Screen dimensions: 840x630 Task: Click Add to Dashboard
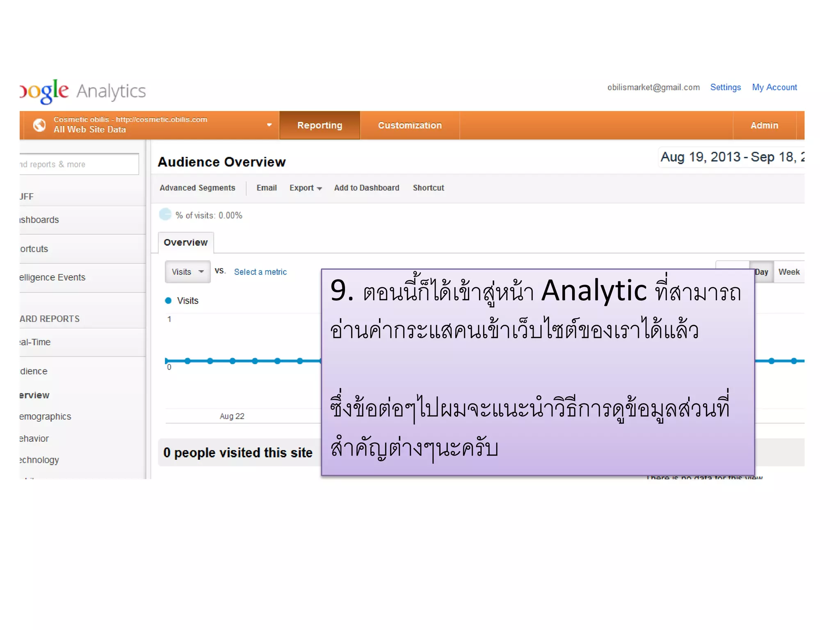[x=366, y=188]
